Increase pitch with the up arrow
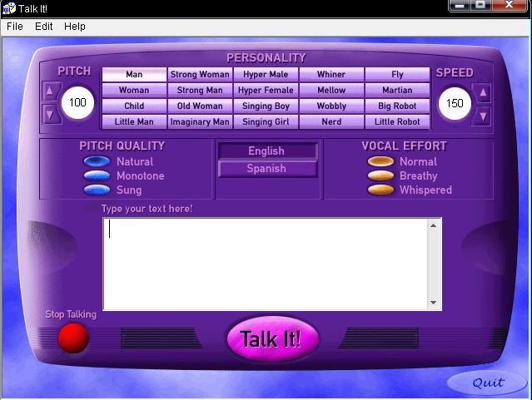Viewport: 532px width, 400px height. click(50, 92)
